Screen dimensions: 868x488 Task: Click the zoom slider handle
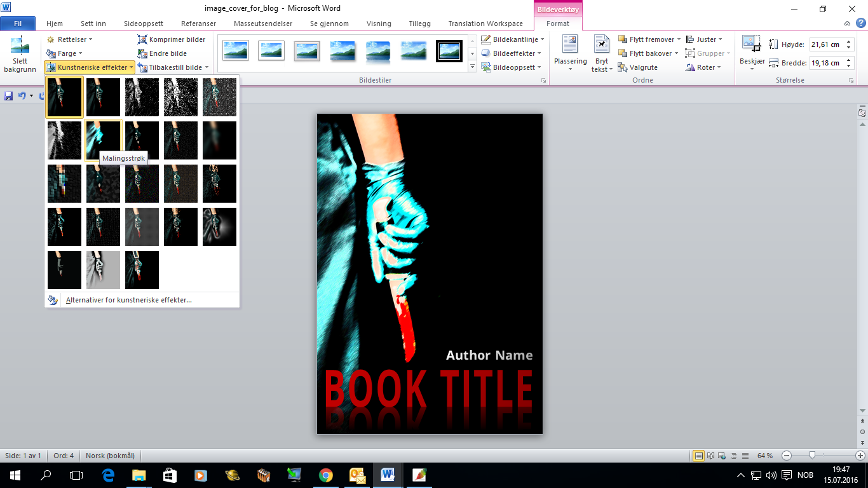tap(812, 456)
